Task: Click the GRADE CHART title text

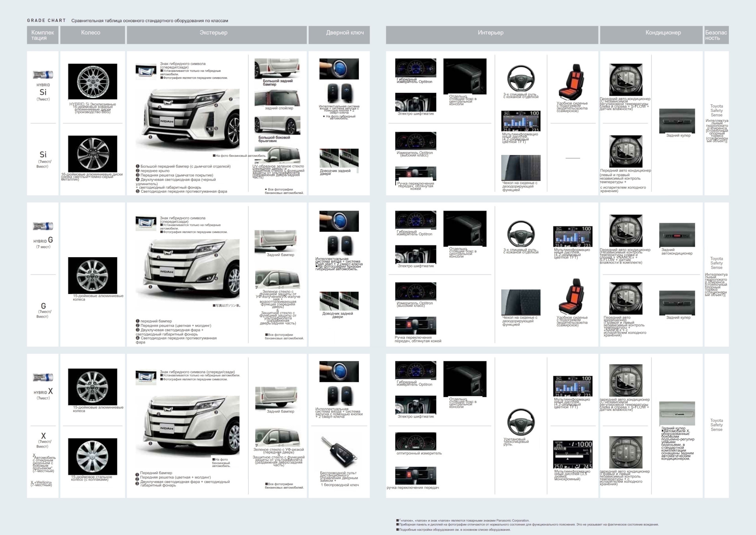Action: tap(46, 20)
